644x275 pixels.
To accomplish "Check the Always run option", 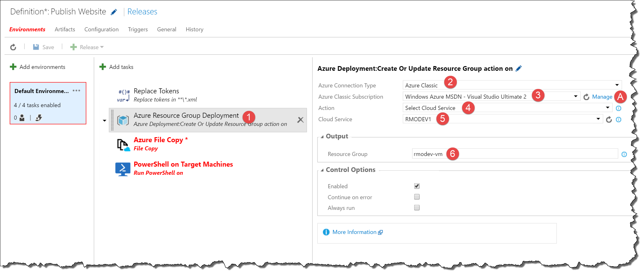I will click(x=417, y=208).
